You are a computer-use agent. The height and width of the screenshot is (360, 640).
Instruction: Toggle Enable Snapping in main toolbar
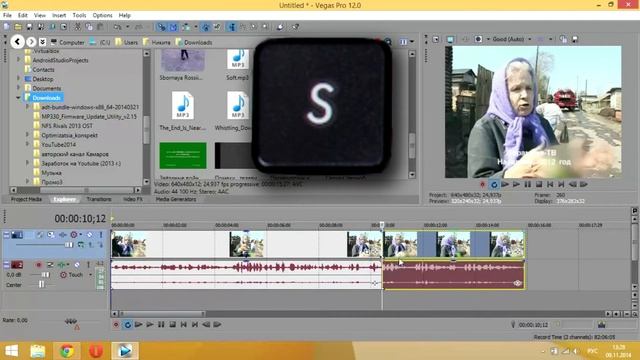[162, 27]
